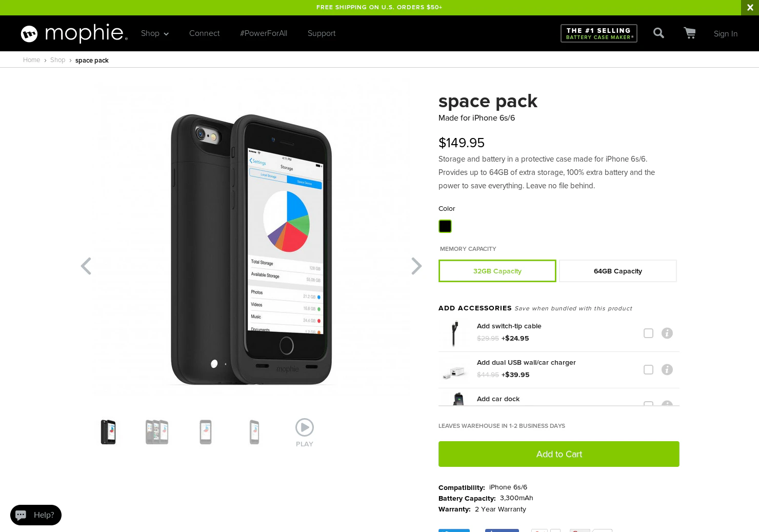View info about the dual USB charger
The height and width of the screenshot is (532, 759).
point(667,369)
